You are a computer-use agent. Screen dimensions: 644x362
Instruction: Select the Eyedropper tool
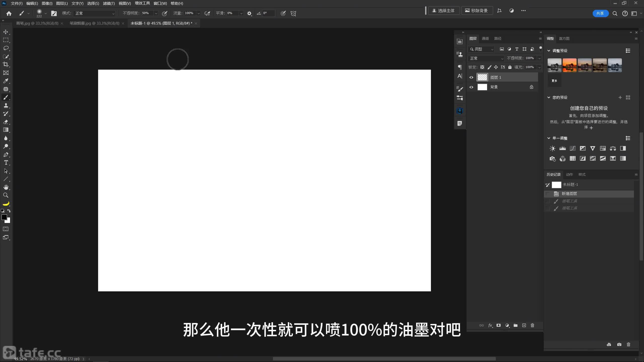6,81
